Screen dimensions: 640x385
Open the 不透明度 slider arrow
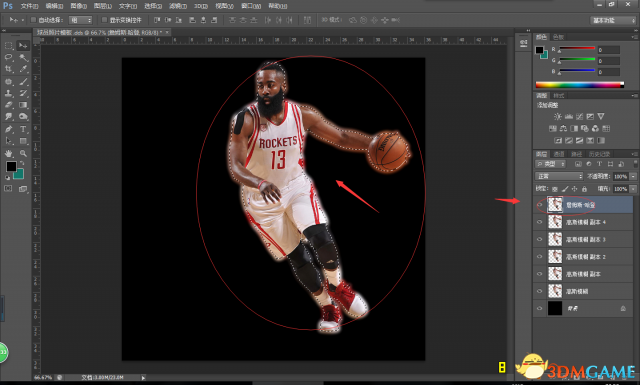633,176
